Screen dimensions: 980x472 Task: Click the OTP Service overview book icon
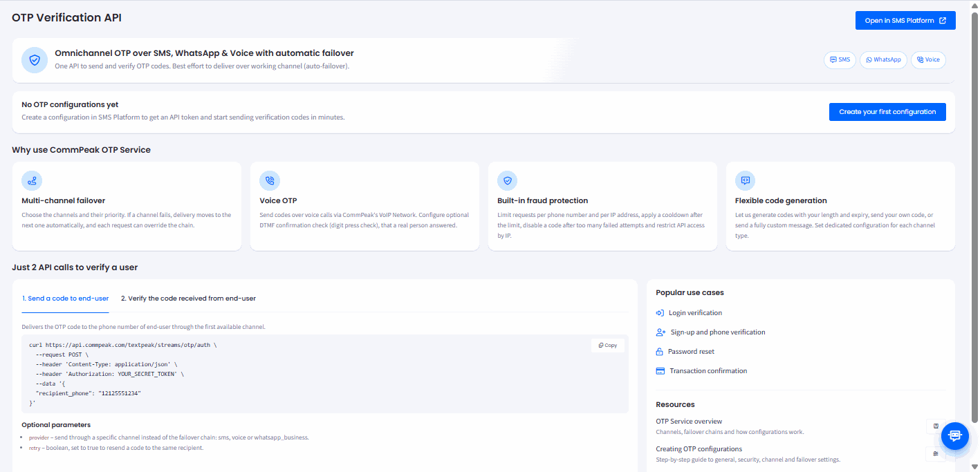pyautogui.click(x=936, y=426)
